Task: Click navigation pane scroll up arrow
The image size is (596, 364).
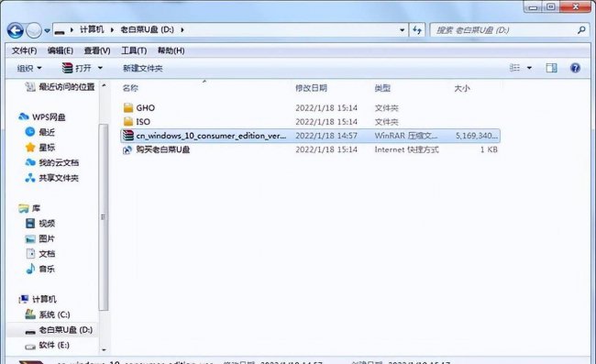Action: (x=104, y=86)
